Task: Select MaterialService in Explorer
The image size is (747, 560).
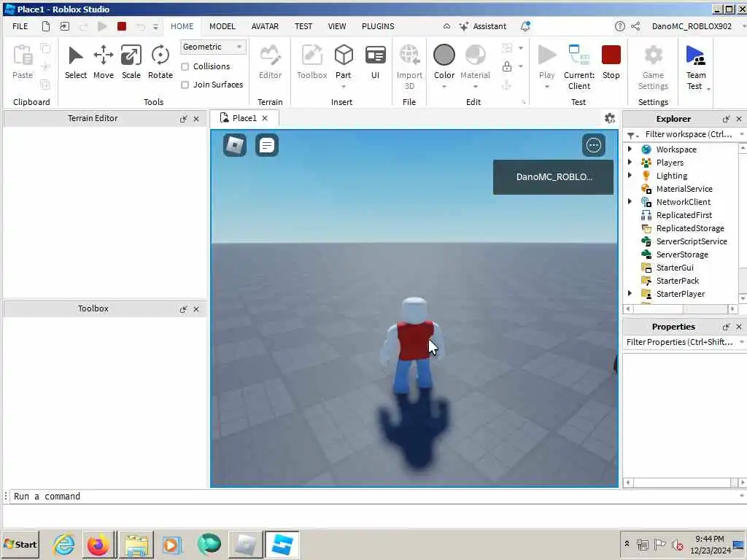Action: point(684,189)
